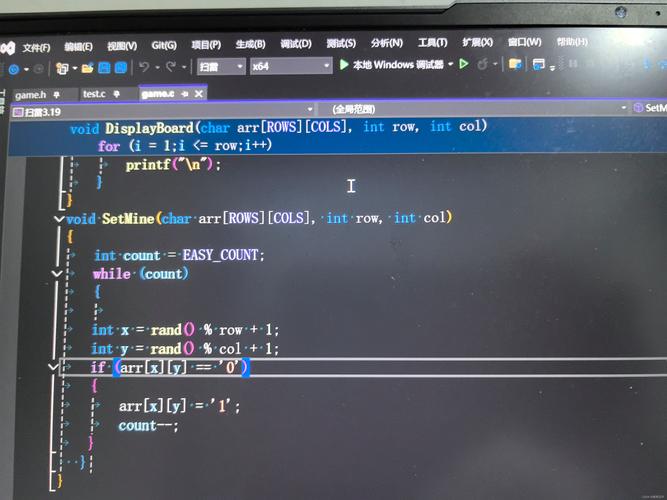667x500 pixels.
Task: Click the 'int x = rand() % row + 1;' line
Action: (185, 330)
